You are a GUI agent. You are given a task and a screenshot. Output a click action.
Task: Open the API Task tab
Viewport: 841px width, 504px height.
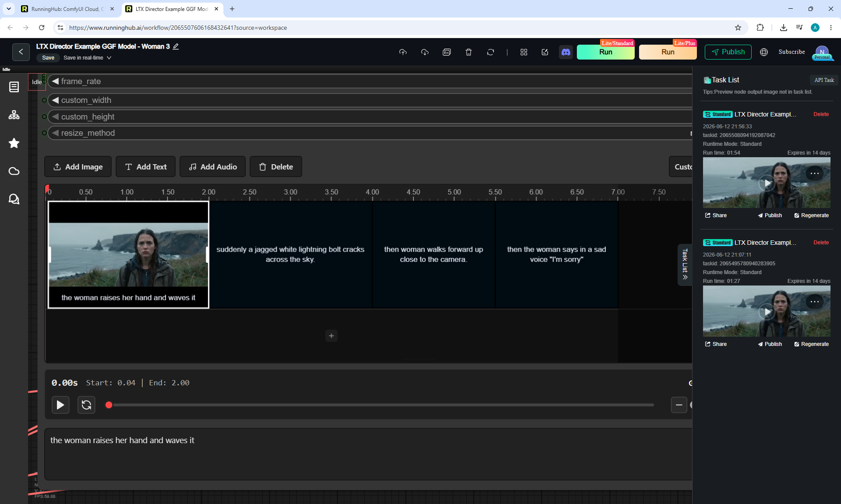[824, 80]
